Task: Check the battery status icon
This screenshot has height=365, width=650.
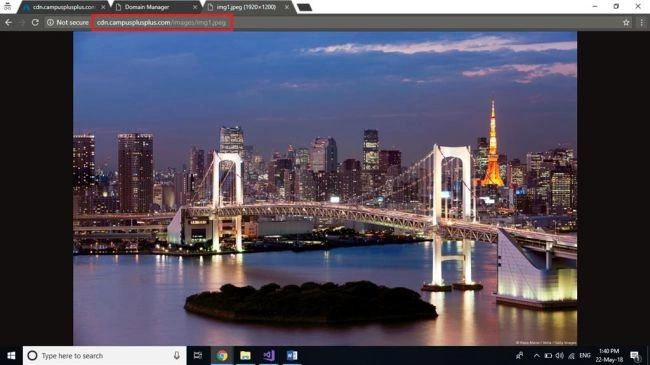Action: pos(548,355)
